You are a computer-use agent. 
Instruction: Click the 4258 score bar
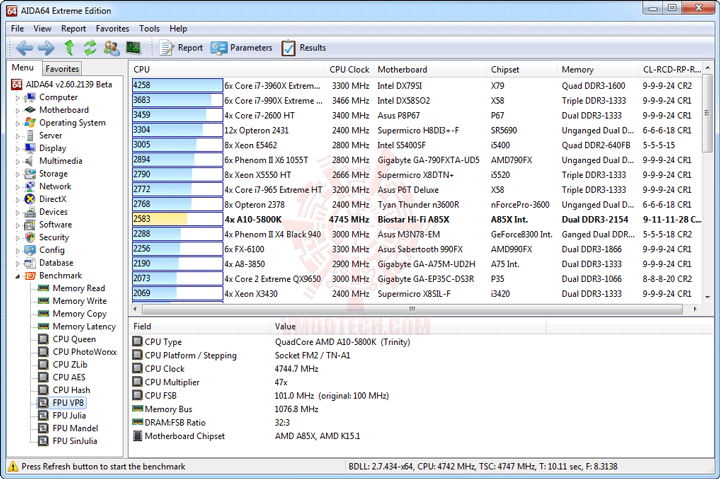coord(177,85)
